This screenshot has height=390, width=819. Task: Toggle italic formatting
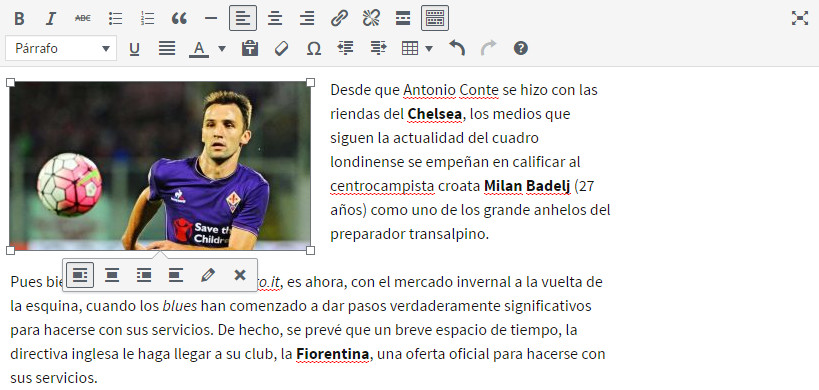[x=51, y=19]
